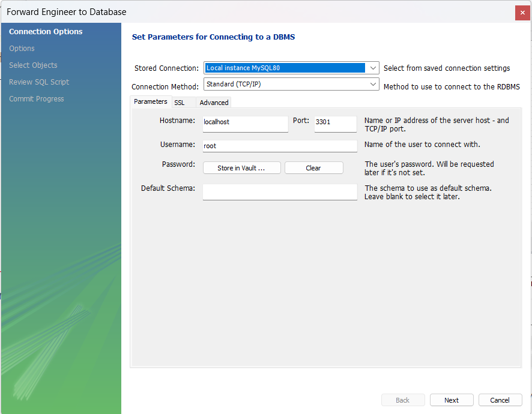Cancel the forward engineer wizard
The image size is (532, 414).
(x=500, y=400)
